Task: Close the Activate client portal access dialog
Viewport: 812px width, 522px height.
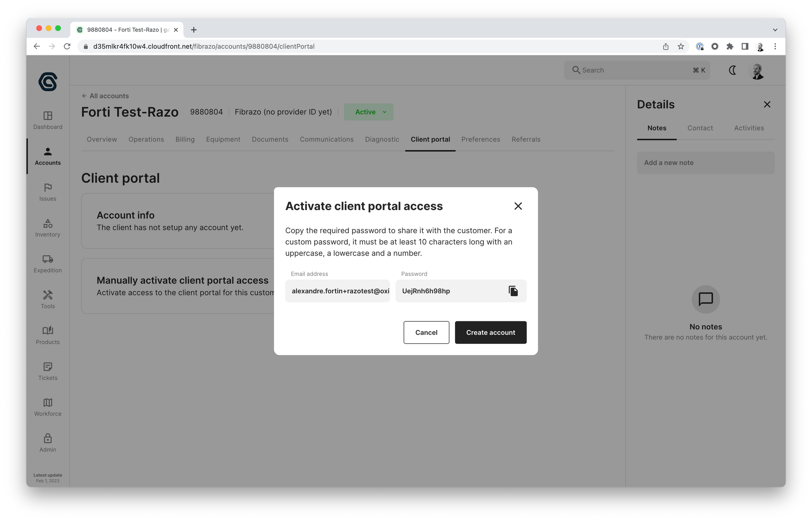Action: [x=518, y=206]
